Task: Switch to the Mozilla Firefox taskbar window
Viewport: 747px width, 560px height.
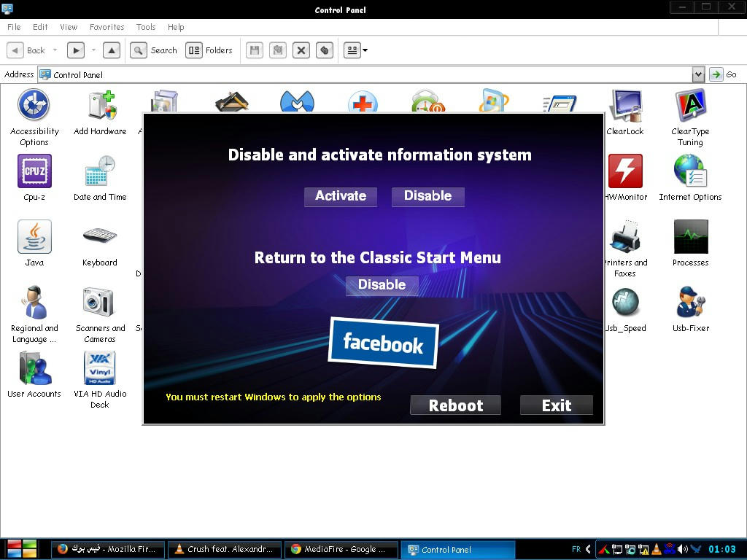Action: pyautogui.click(x=108, y=549)
